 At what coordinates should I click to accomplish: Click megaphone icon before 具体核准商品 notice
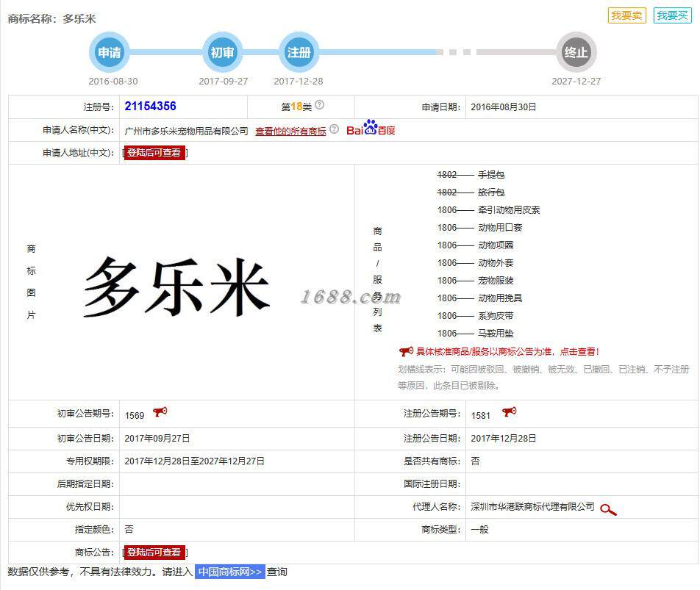point(406,351)
